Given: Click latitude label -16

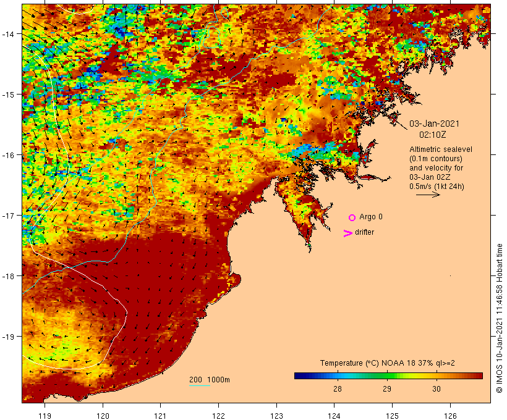Looking at the screenshot, I should (x=7, y=155).
